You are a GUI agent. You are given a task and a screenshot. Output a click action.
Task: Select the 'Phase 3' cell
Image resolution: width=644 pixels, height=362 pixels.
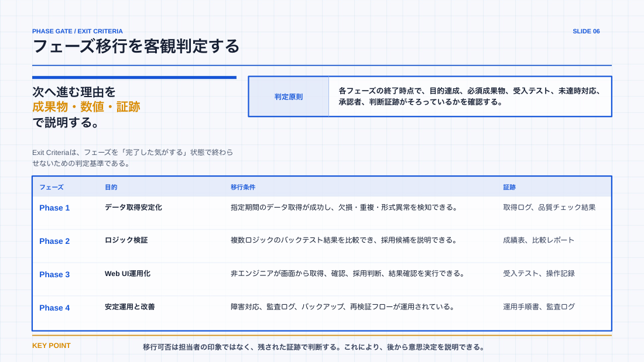coord(54,274)
